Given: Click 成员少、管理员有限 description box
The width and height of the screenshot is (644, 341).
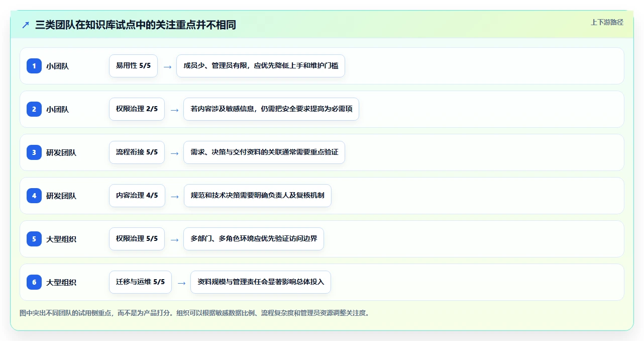Looking at the screenshot, I should tap(261, 66).
